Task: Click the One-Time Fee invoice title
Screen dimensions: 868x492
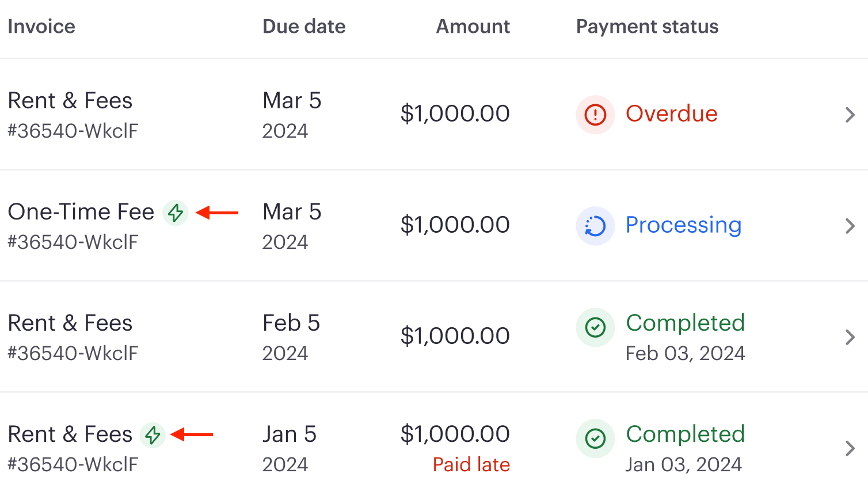Action: [80, 211]
